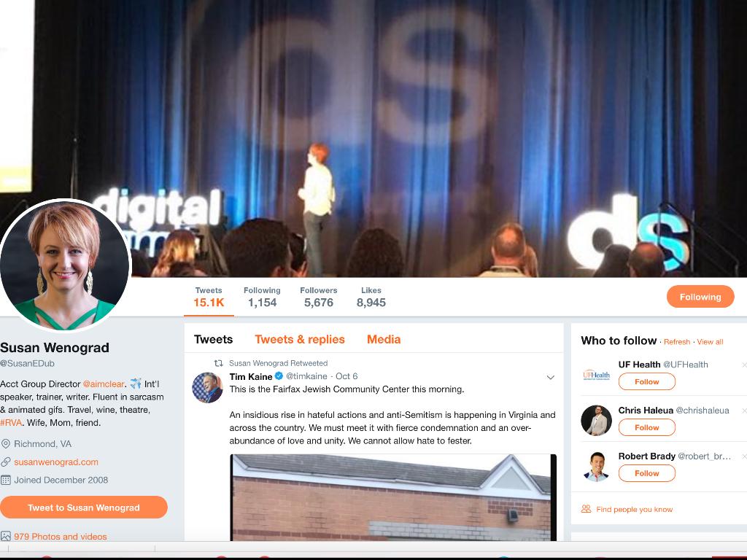Switch to Tweets & replies tab
The height and width of the screenshot is (560, 747).
(x=299, y=339)
